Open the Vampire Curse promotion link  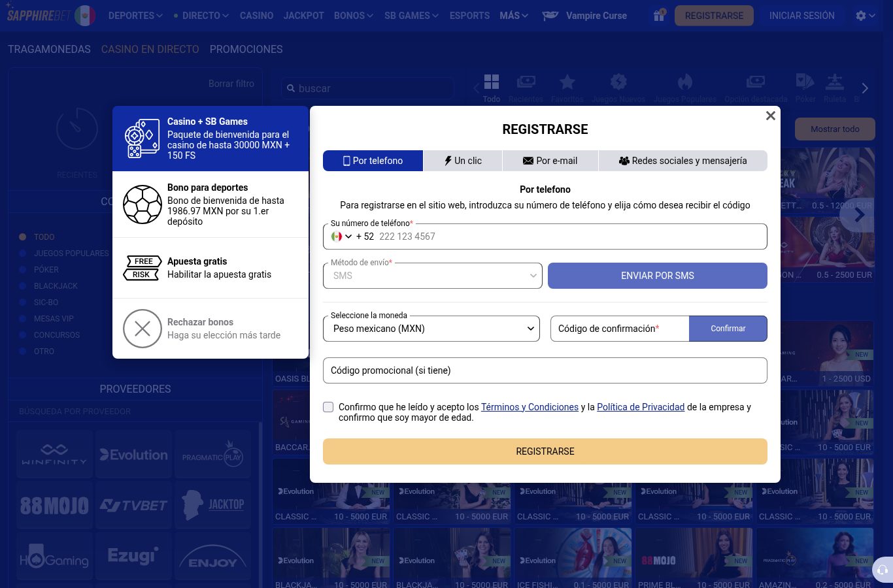point(584,16)
